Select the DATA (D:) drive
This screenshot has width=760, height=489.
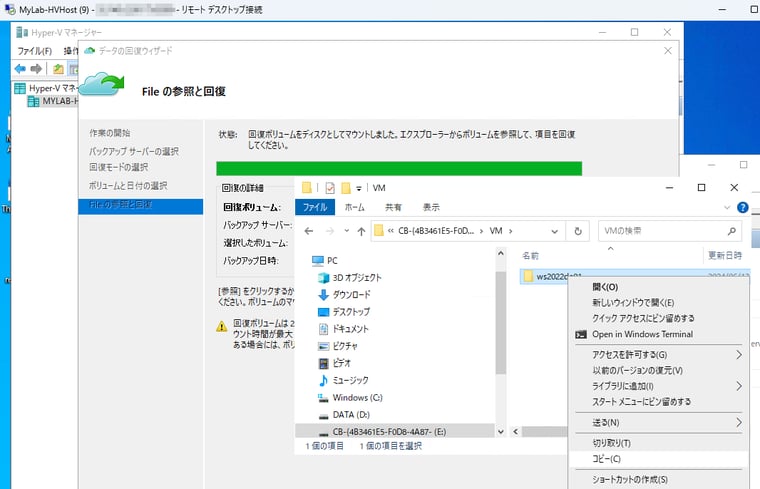(344, 415)
